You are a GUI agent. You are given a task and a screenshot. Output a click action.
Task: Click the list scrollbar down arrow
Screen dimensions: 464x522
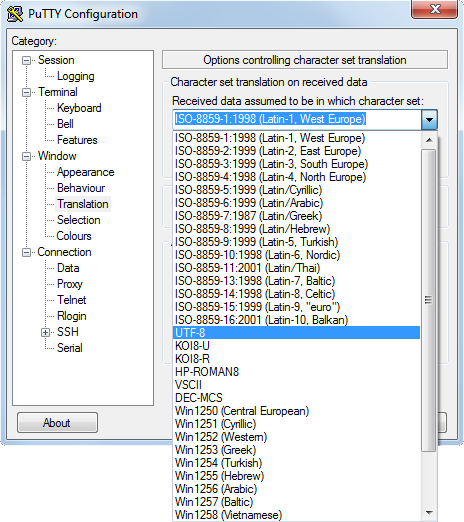coord(429,513)
